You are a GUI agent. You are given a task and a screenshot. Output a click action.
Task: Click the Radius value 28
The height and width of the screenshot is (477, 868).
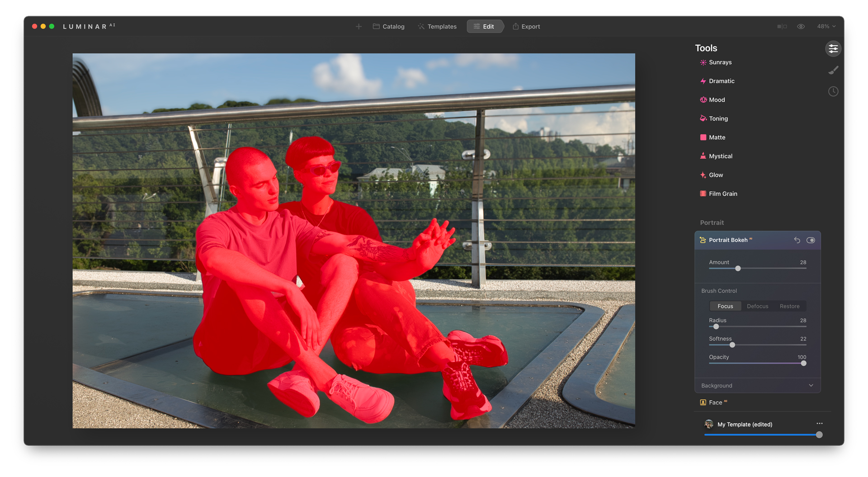[x=803, y=320]
